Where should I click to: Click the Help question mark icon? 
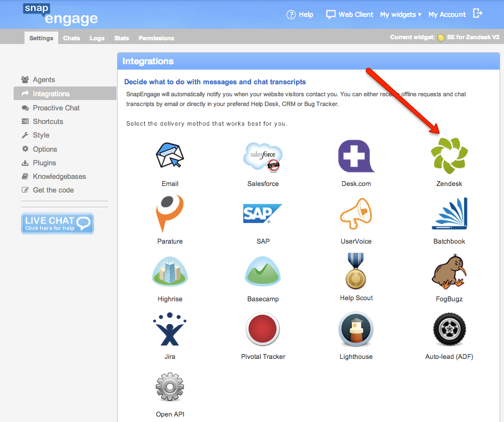(291, 15)
